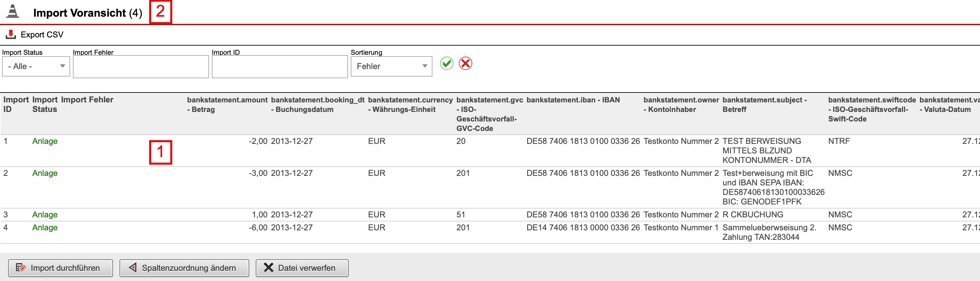
Task: Expand the Sortierung dropdown showing Fehler
Action: pyautogui.click(x=391, y=67)
